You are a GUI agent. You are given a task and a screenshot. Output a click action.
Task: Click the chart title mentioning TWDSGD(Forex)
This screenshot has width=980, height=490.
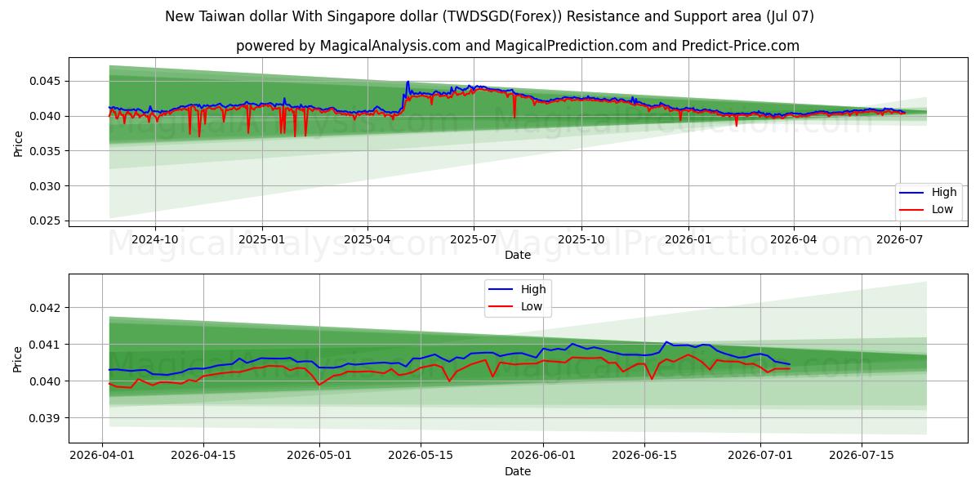[x=489, y=16]
